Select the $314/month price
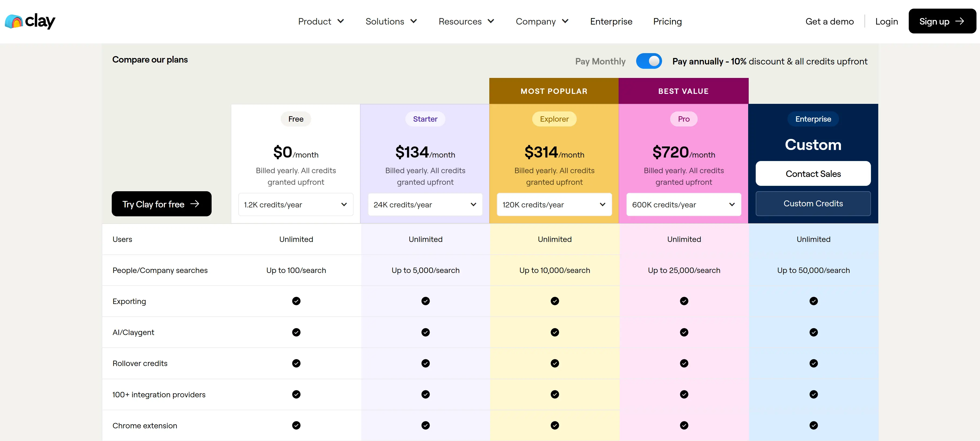 pos(554,152)
